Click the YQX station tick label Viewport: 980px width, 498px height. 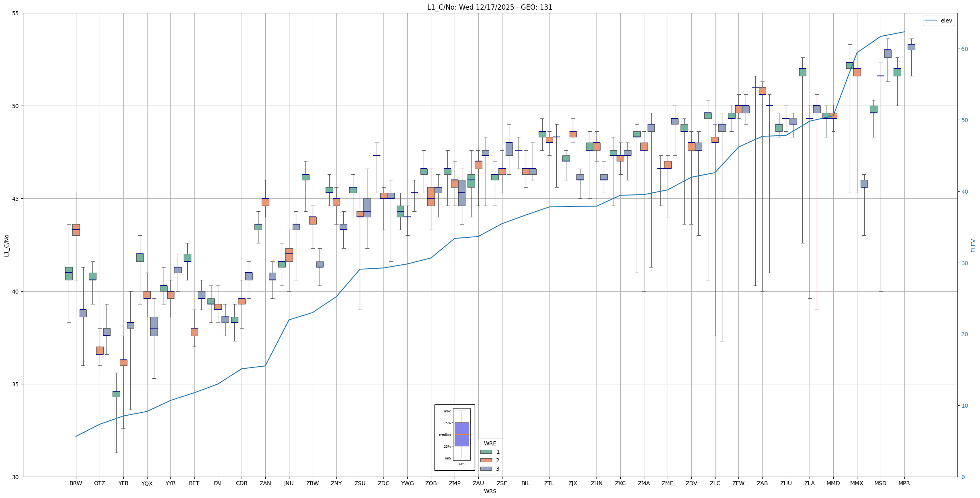pyautogui.click(x=147, y=484)
